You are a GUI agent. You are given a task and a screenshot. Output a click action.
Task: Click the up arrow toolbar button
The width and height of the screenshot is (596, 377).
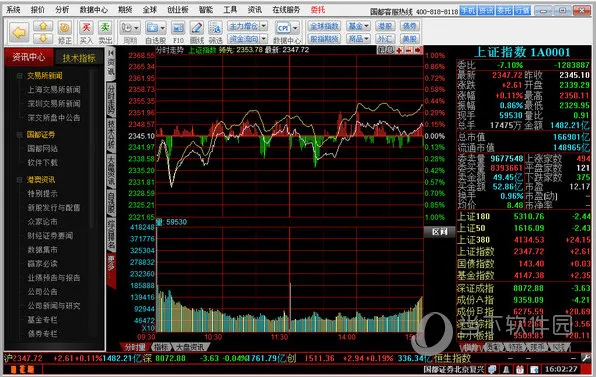[x=43, y=26]
